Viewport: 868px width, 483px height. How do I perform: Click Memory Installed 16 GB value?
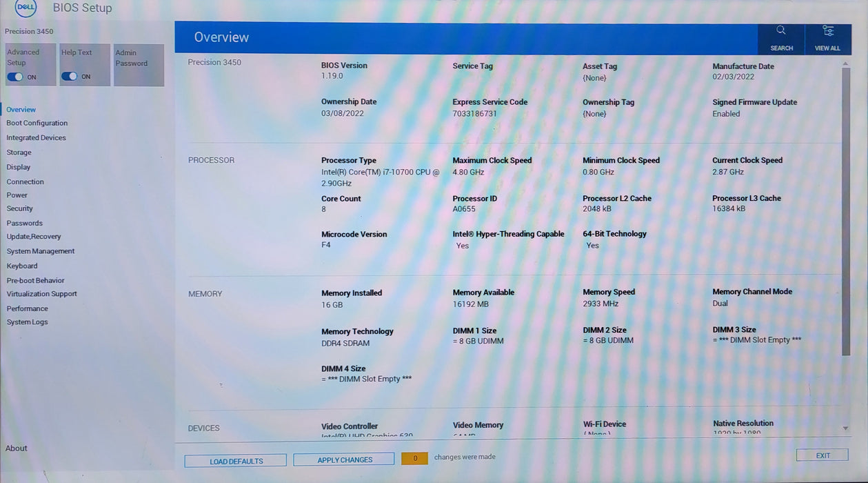[332, 305]
